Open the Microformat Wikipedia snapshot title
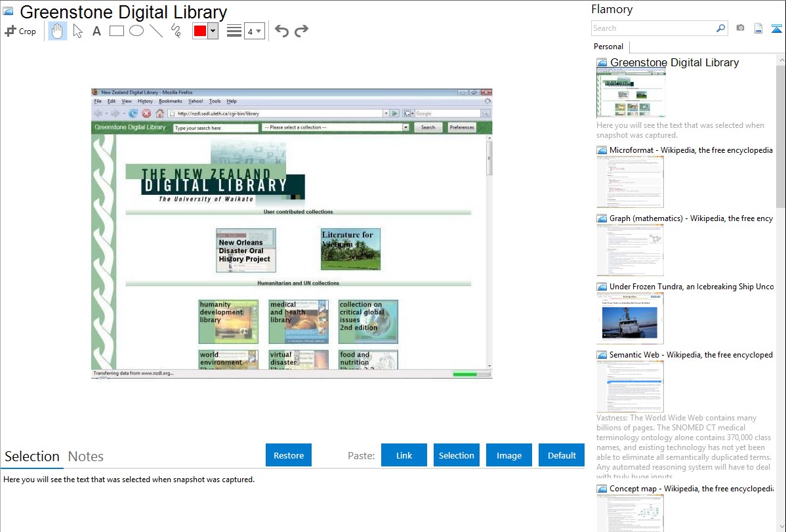The image size is (786, 532). click(x=691, y=150)
